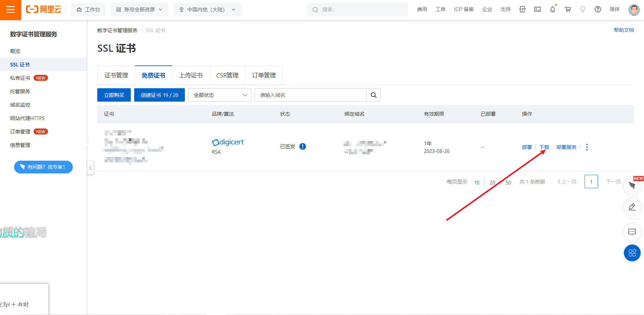The image size is (644, 315).
Task: Select 域名监控 in the sidebar
Action: pyautogui.click(x=20, y=105)
